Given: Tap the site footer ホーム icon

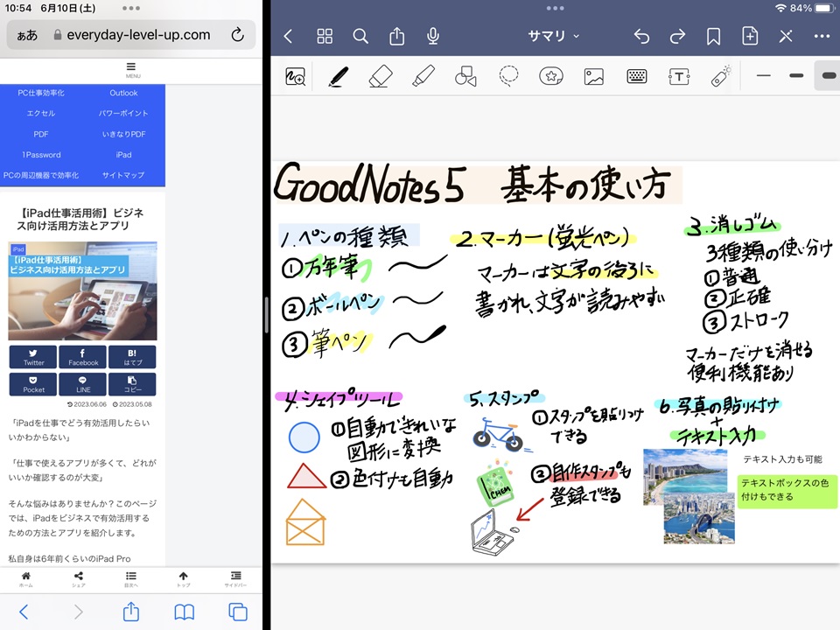Looking at the screenshot, I should [25, 579].
